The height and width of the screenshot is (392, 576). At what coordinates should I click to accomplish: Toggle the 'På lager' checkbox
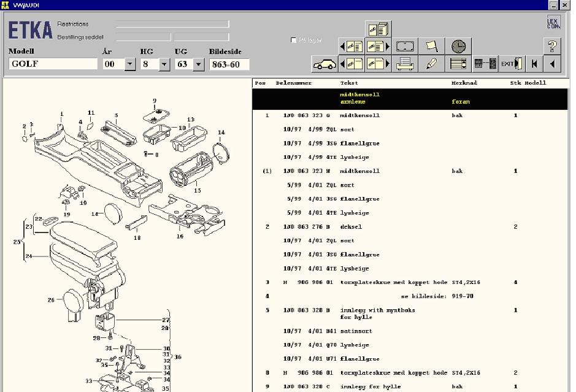click(x=294, y=40)
